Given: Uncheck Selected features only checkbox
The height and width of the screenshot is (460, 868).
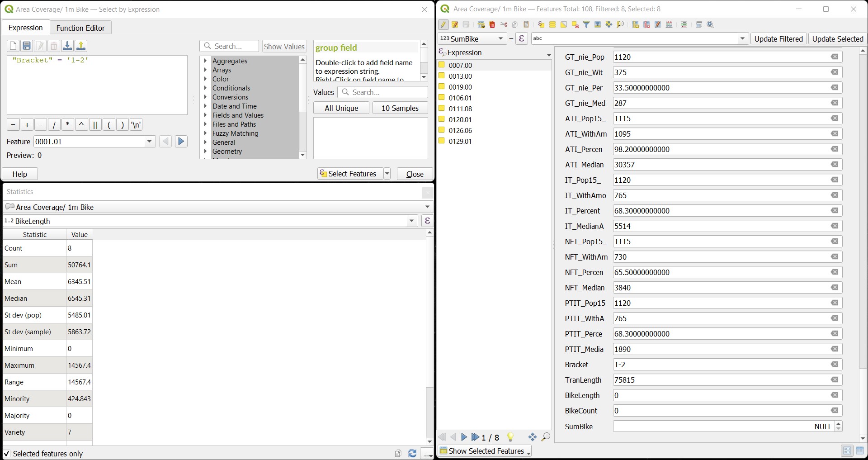Looking at the screenshot, I should tap(7, 454).
